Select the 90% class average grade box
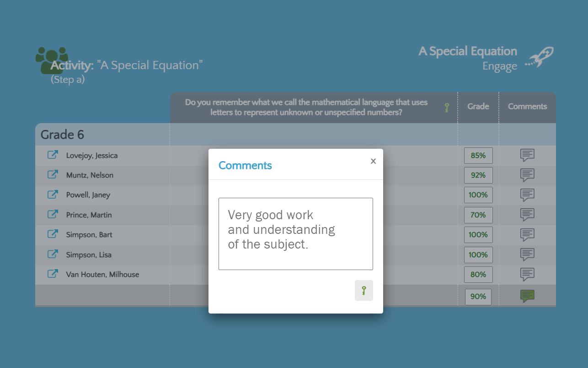 click(x=478, y=297)
